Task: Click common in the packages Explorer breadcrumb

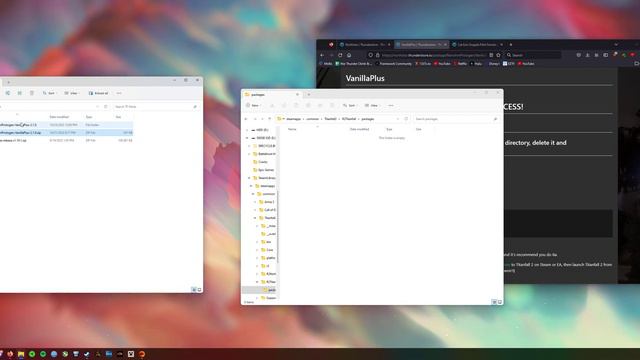Action: point(313,119)
